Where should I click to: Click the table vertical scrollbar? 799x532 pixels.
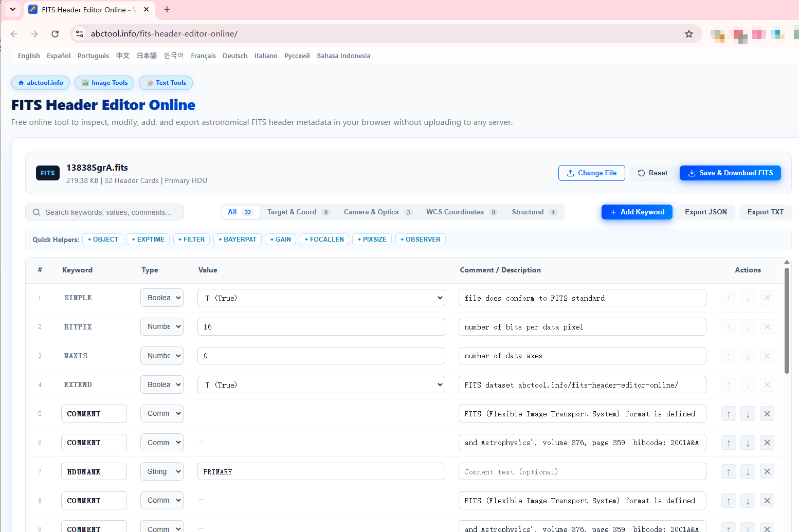(787, 321)
